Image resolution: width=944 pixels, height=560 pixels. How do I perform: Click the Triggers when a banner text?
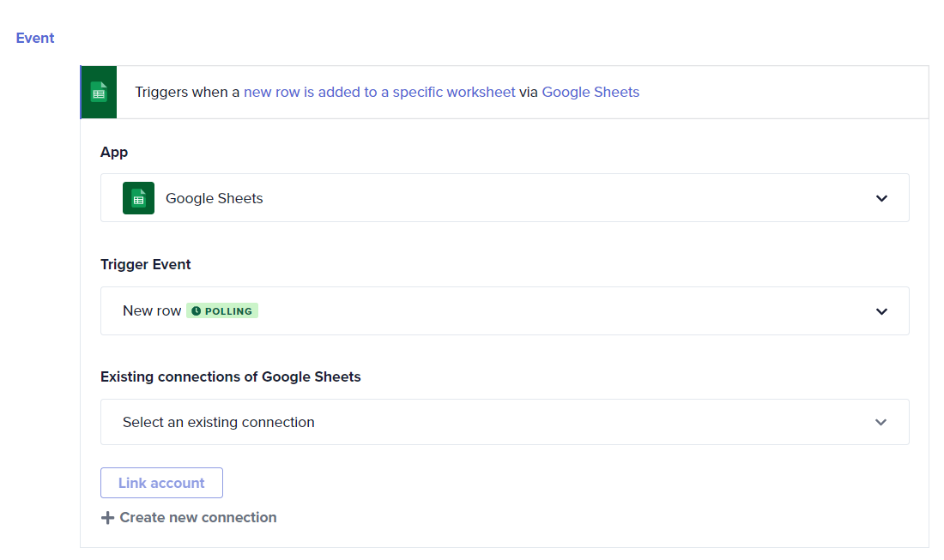[x=187, y=92]
